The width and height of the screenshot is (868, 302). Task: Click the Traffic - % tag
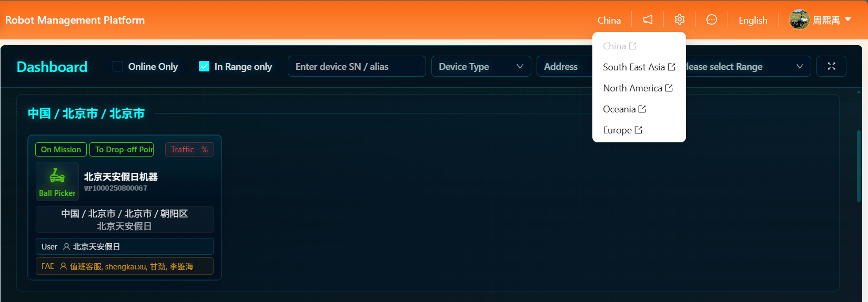coord(189,149)
